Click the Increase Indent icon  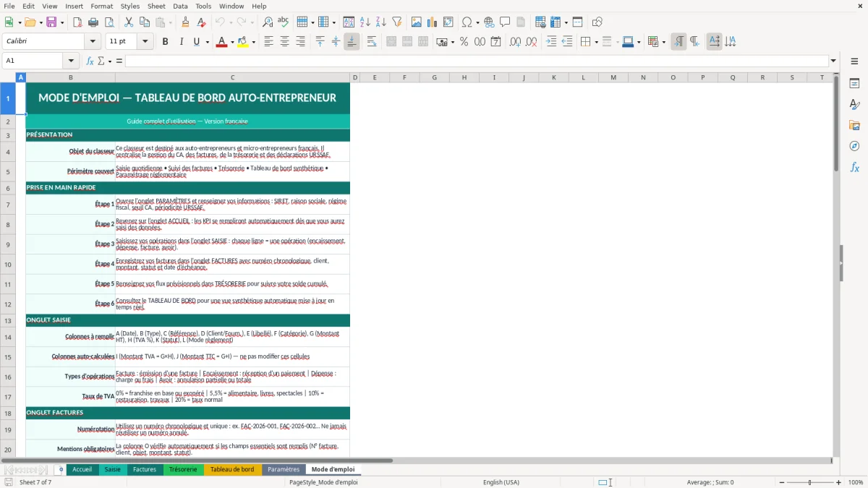(552, 42)
